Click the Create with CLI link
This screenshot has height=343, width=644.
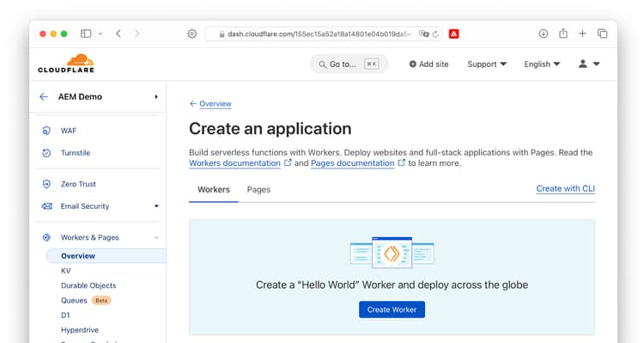(x=566, y=189)
